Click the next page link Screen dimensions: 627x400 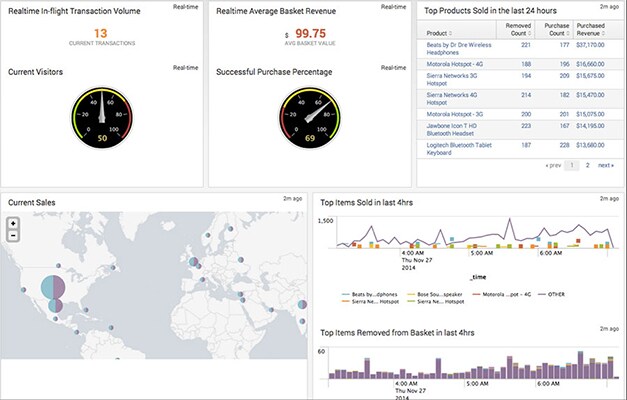pos(605,164)
